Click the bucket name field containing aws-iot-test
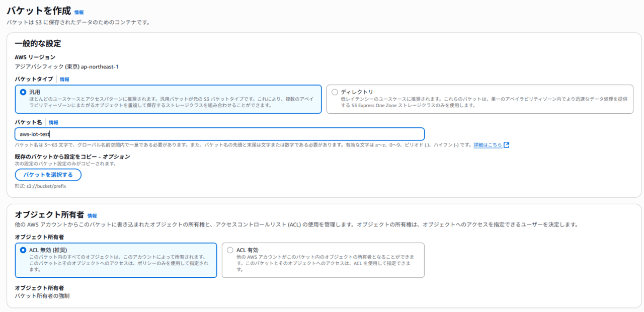The image size is (644, 312). click(219, 134)
